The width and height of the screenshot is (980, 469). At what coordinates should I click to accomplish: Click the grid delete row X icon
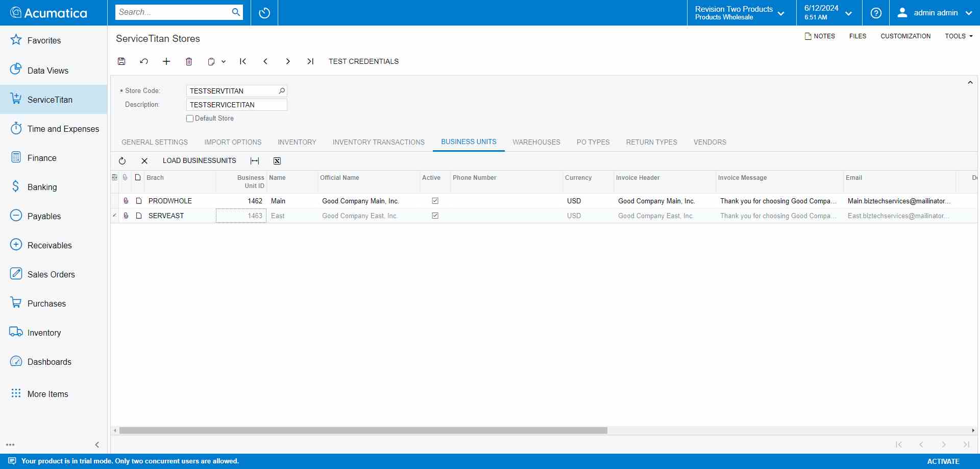click(144, 161)
